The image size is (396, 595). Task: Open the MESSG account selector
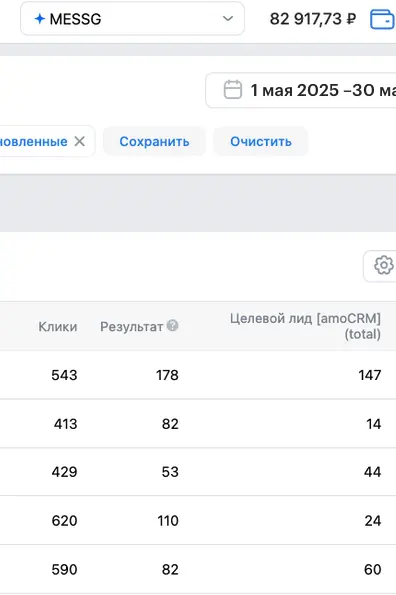coord(132,19)
